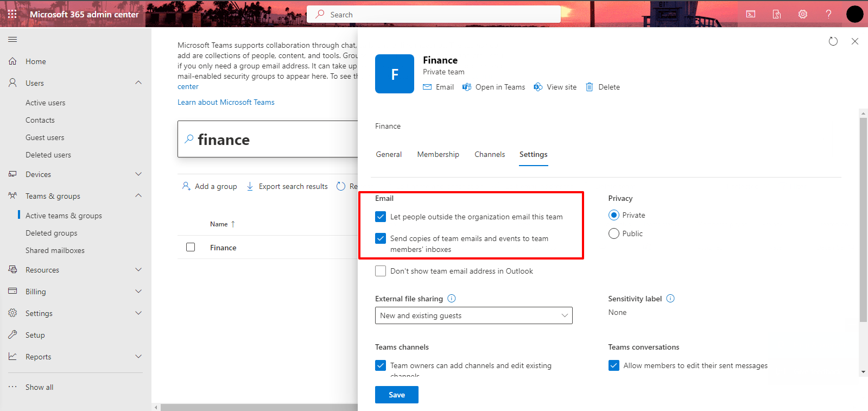Click the top Search input field
The image size is (868, 411).
[x=434, y=15]
